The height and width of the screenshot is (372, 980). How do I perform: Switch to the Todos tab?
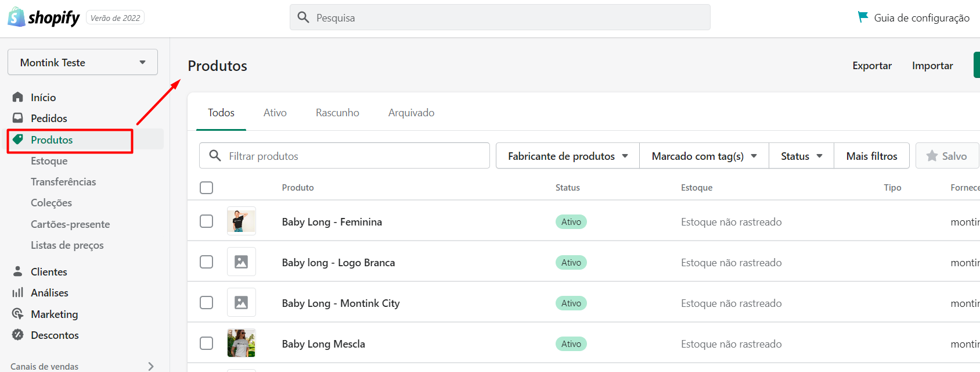221,113
